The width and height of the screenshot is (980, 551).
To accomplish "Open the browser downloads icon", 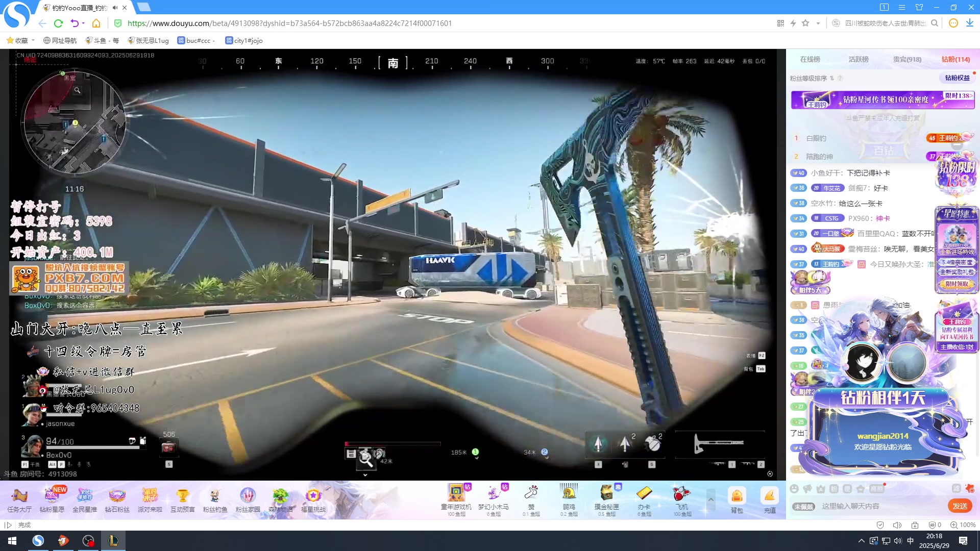I will [969, 23].
